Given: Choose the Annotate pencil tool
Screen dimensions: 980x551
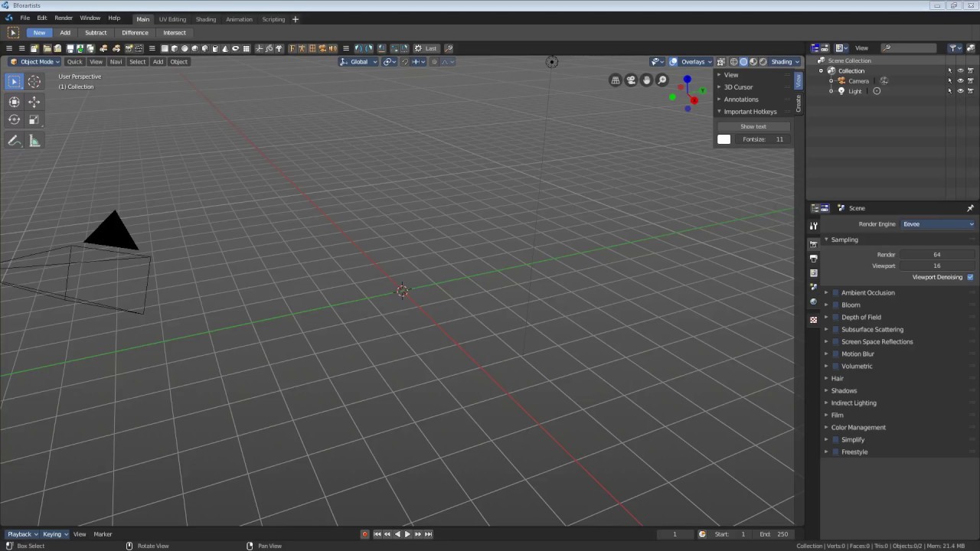Looking at the screenshot, I should click(14, 141).
